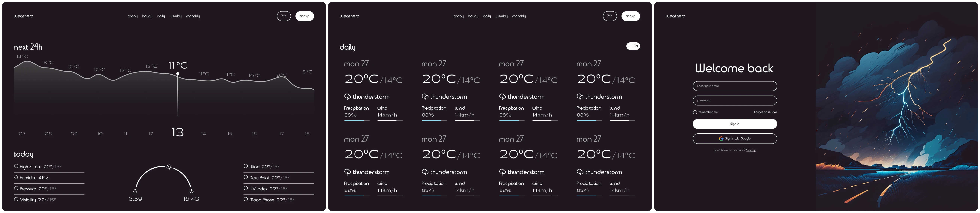
Task: Toggle the Dew Point circle marker
Action: (246, 177)
